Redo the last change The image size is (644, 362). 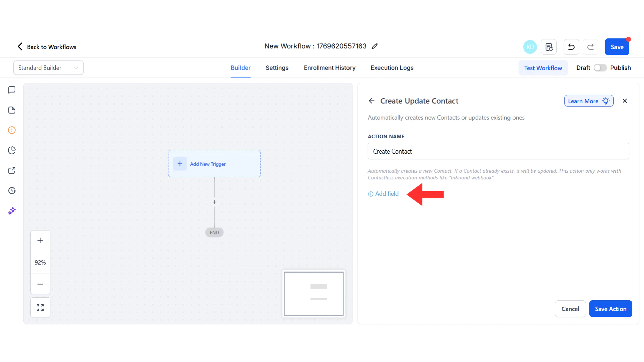[x=590, y=47]
